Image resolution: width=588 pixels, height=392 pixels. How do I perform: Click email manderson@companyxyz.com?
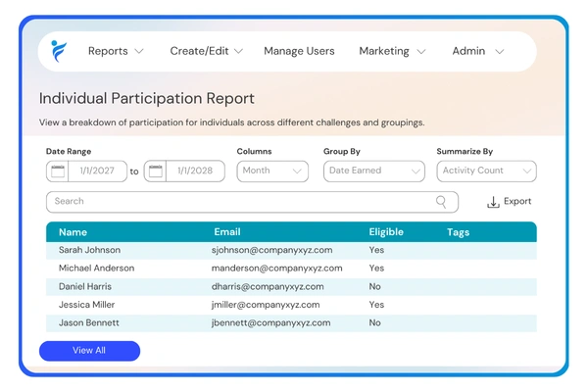276,269
